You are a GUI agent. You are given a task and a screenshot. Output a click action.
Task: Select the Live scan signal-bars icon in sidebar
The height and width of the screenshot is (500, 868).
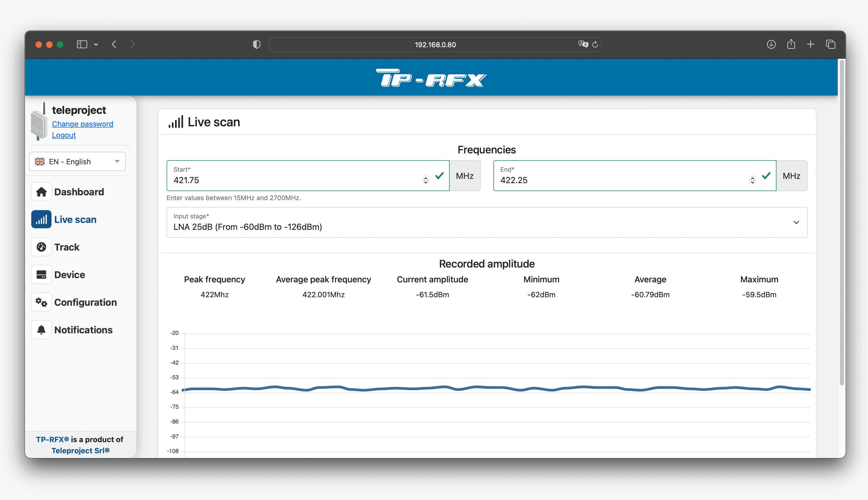click(41, 219)
